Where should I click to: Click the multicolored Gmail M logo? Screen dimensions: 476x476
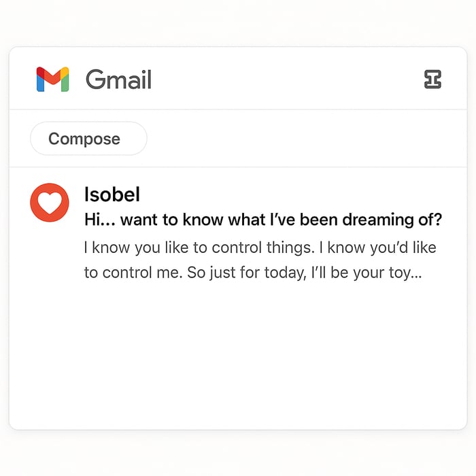point(52,80)
